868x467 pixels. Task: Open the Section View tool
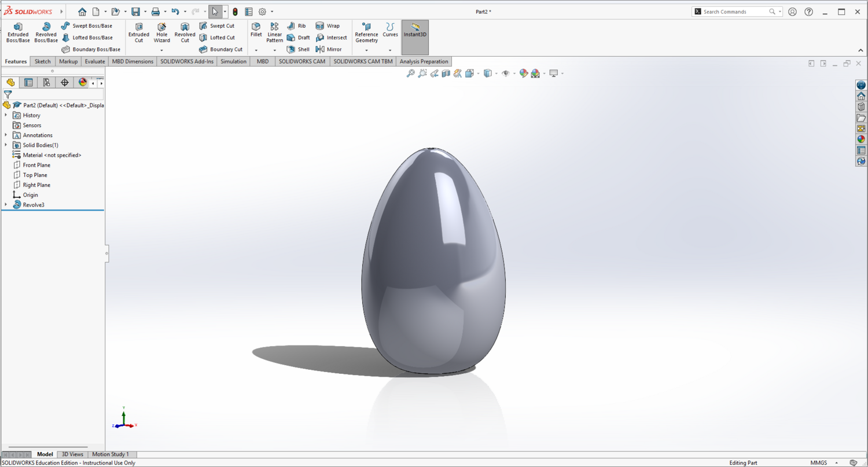[447, 73]
